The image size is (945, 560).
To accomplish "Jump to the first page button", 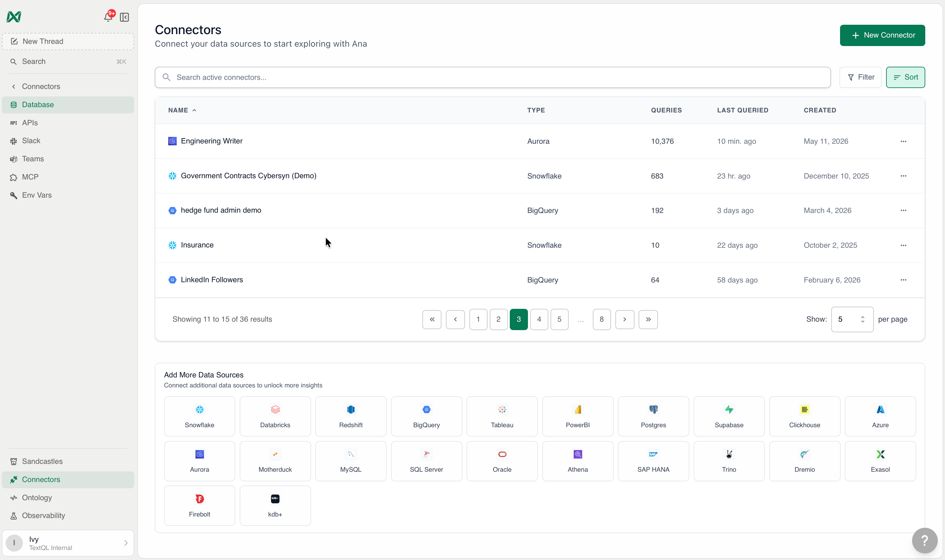I will point(432,319).
